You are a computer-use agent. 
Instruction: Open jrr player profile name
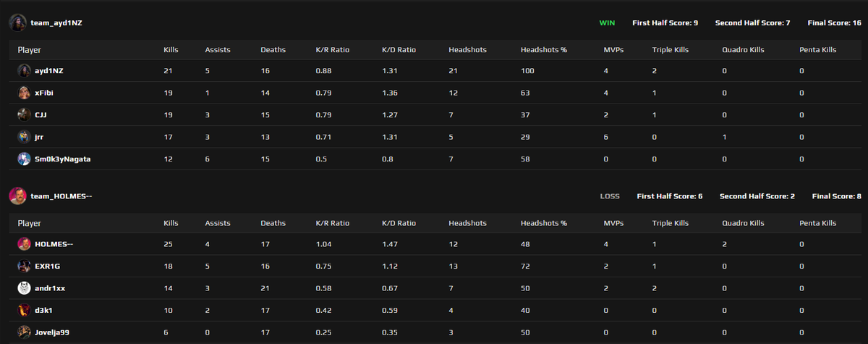(x=40, y=136)
